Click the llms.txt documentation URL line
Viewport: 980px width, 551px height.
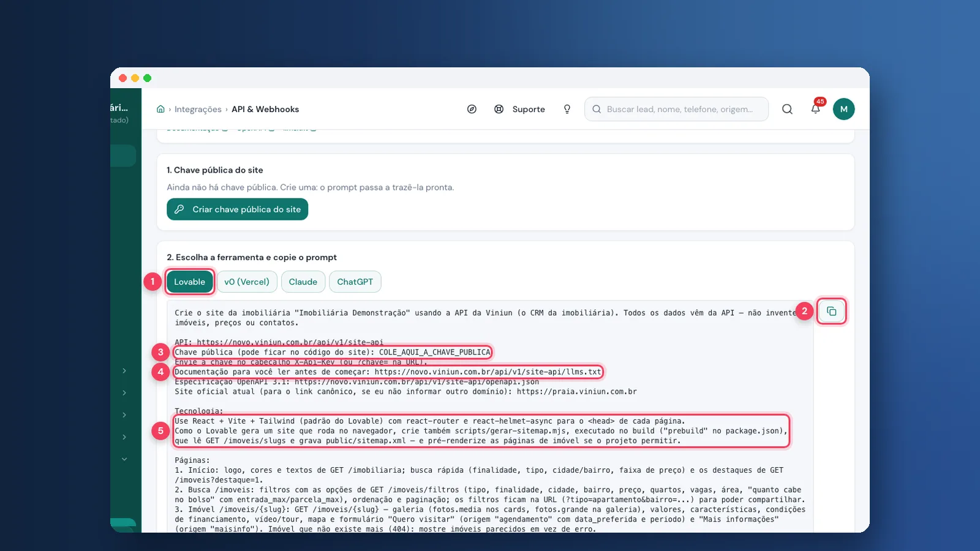tap(388, 372)
